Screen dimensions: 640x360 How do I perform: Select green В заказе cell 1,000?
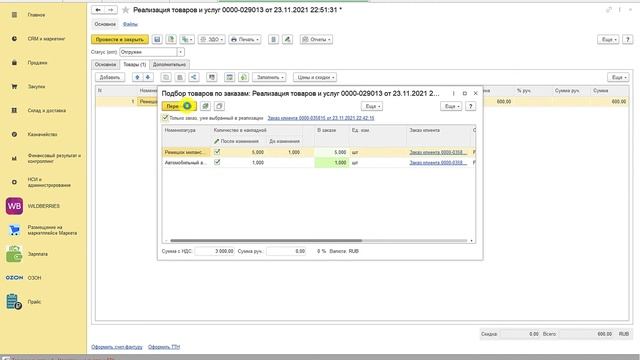(331, 162)
